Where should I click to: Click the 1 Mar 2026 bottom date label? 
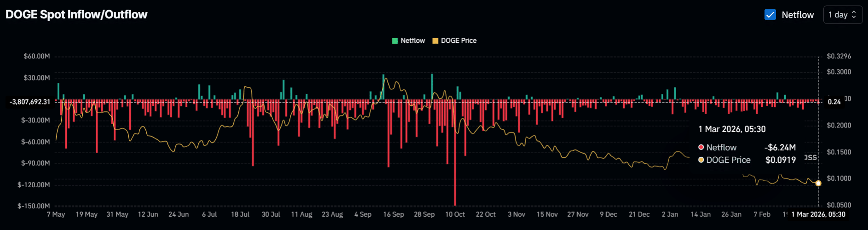(818, 214)
